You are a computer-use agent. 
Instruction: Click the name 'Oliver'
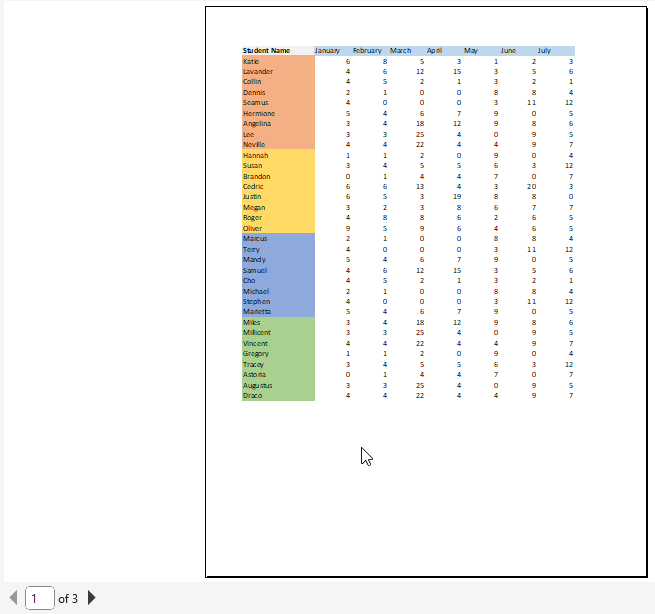[253, 228]
